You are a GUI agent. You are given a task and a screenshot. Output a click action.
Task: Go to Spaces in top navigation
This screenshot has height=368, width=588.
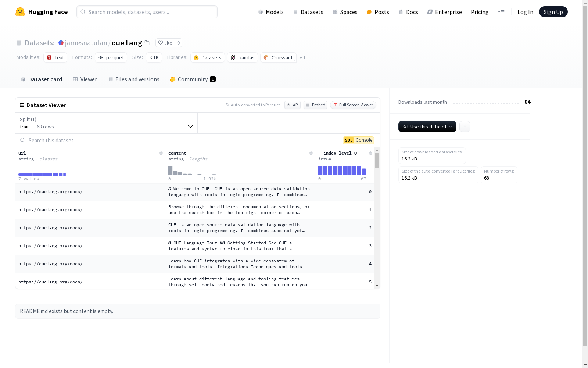[345, 12]
